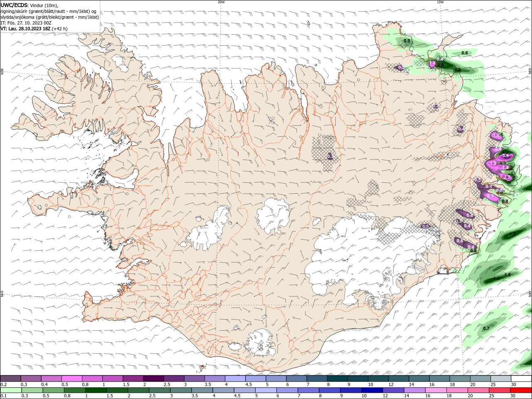The height and width of the screenshot is (399, 532).
Task: Click the '2.5' label in the rain legend
Action: pyautogui.click(x=152, y=396)
